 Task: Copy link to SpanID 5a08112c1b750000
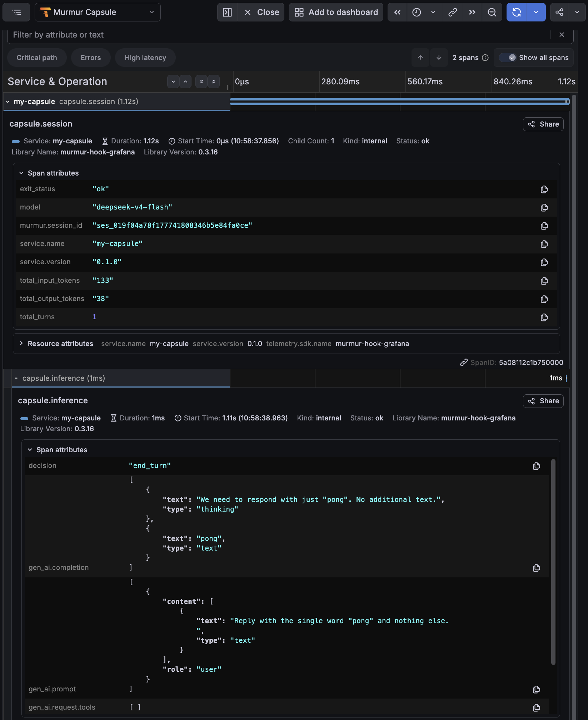pyautogui.click(x=464, y=363)
